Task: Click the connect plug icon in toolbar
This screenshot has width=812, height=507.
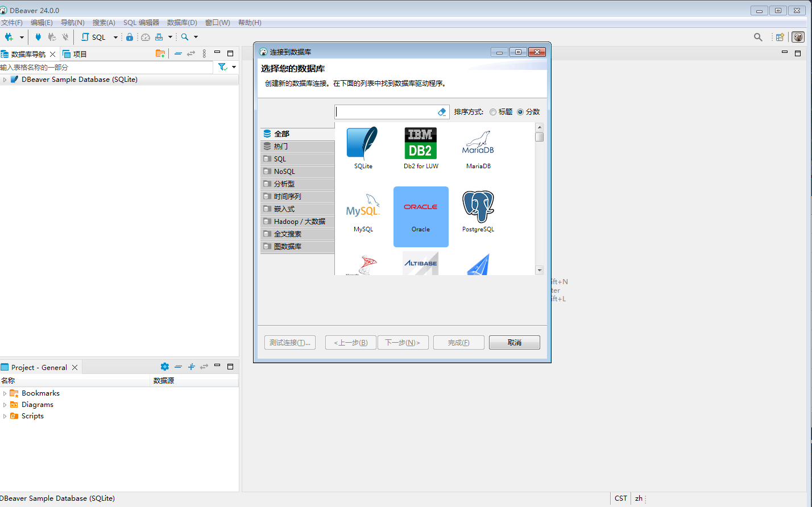Action: click(38, 37)
